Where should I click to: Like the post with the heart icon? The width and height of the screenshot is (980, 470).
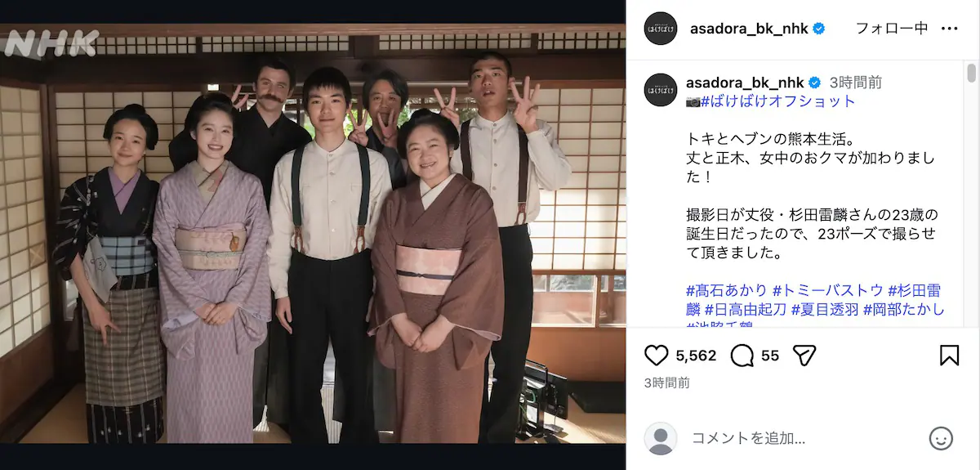[656, 355]
